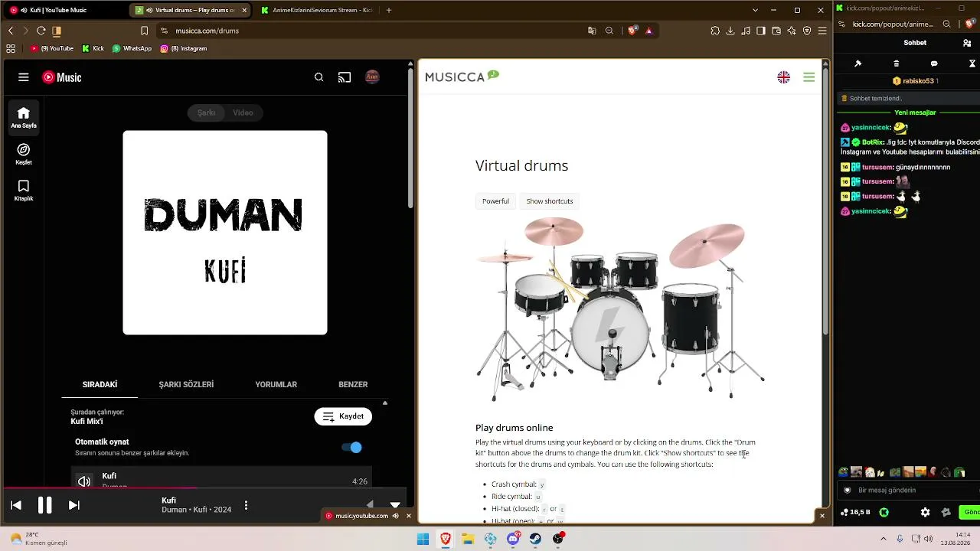Open the WhatsApp bookmark

132,48
